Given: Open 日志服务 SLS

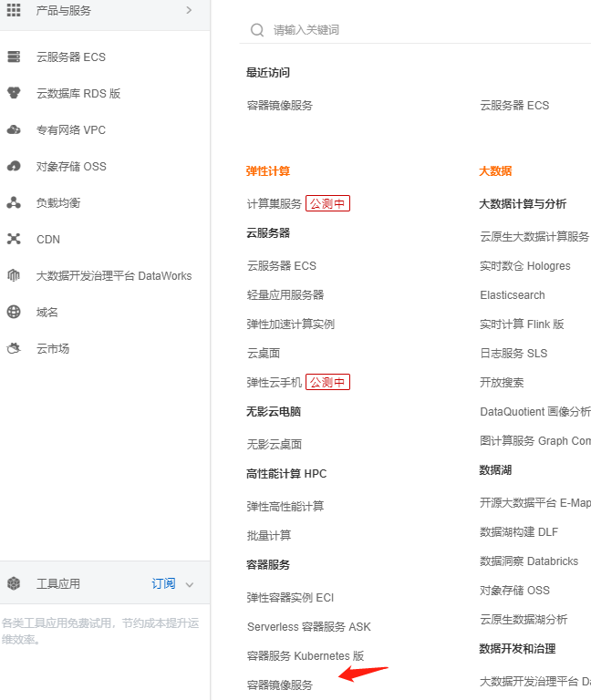Looking at the screenshot, I should point(513,353).
